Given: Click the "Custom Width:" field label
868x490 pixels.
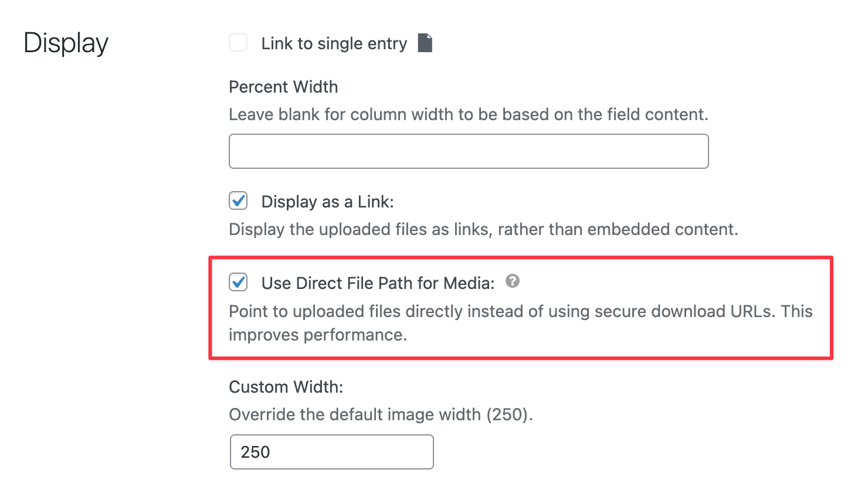Looking at the screenshot, I should coord(286,387).
